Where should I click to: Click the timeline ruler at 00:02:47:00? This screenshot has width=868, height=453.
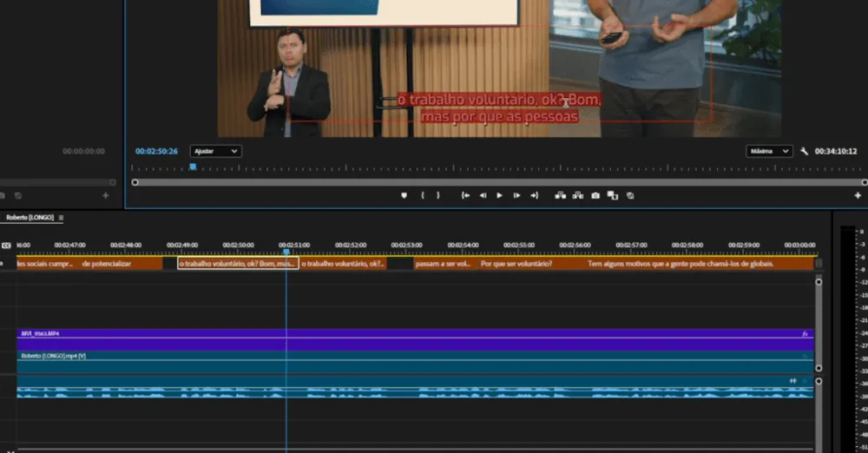click(x=69, y=246)
